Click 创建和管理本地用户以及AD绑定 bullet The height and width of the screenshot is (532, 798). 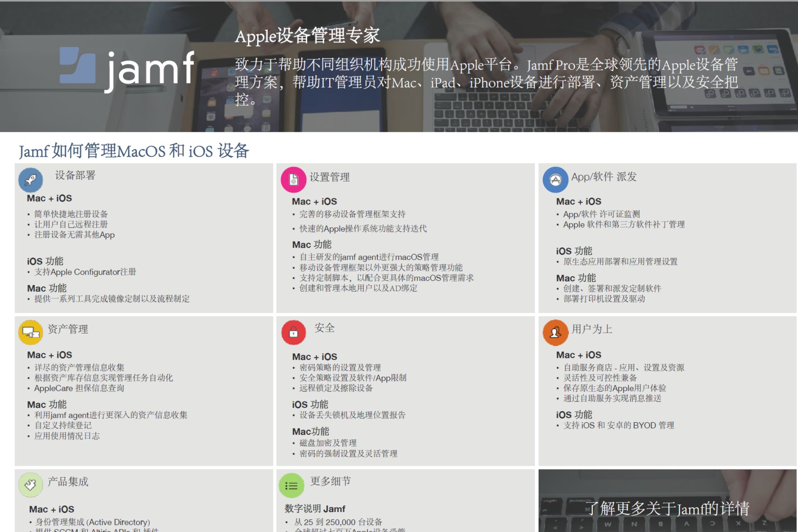358,288
